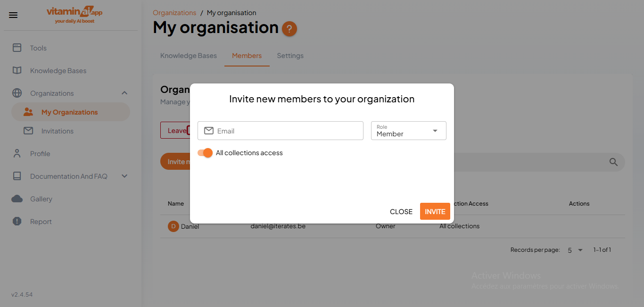Click the Knowledge Bases book icon
Viewport: 644px width, 307px height.
pos(17,70)
